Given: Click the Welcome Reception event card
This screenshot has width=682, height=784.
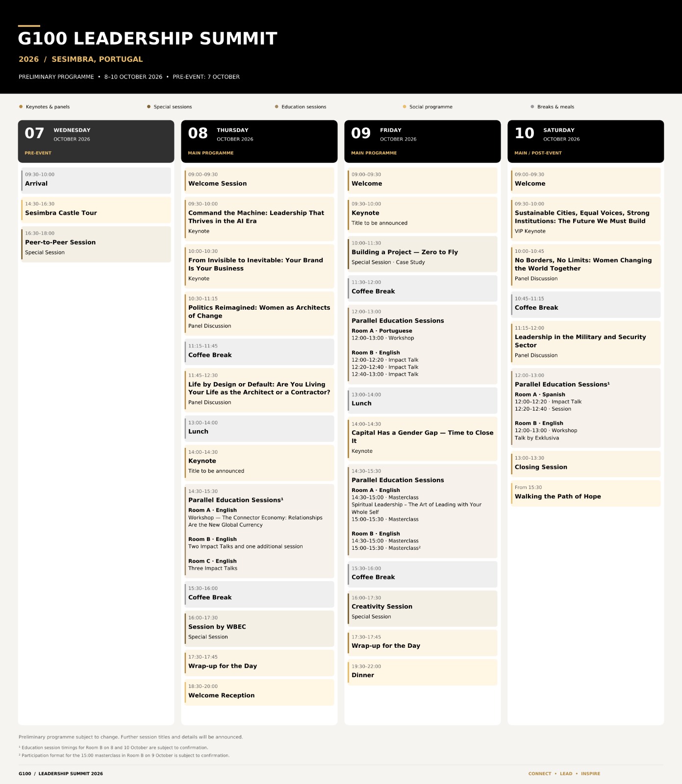Looking at the screenshot, I should [259, 692].
